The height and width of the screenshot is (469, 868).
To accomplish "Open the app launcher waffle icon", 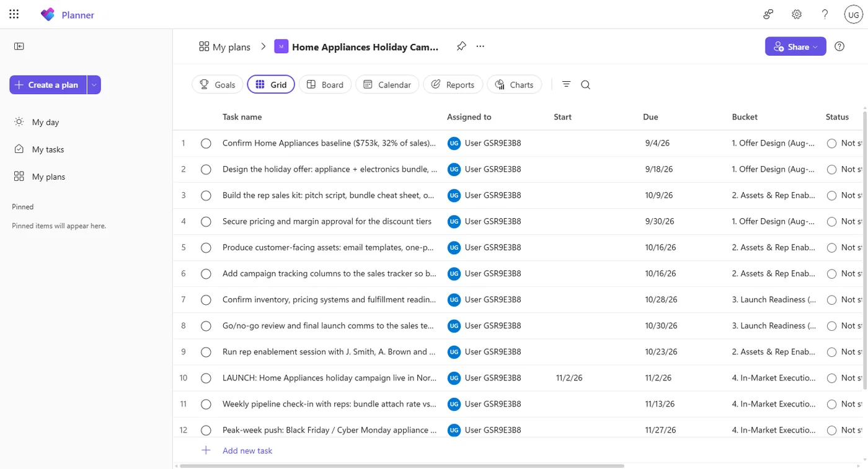I will (14, 14).
